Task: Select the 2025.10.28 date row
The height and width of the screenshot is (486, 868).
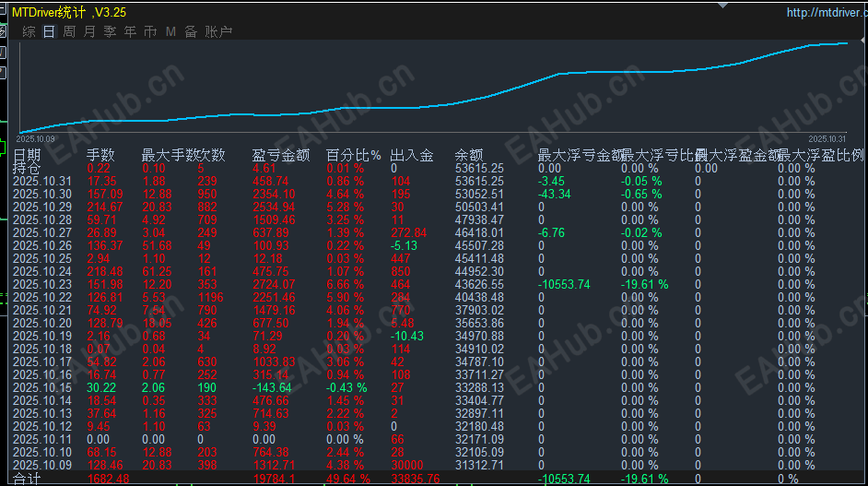Action: pos(42,220)
